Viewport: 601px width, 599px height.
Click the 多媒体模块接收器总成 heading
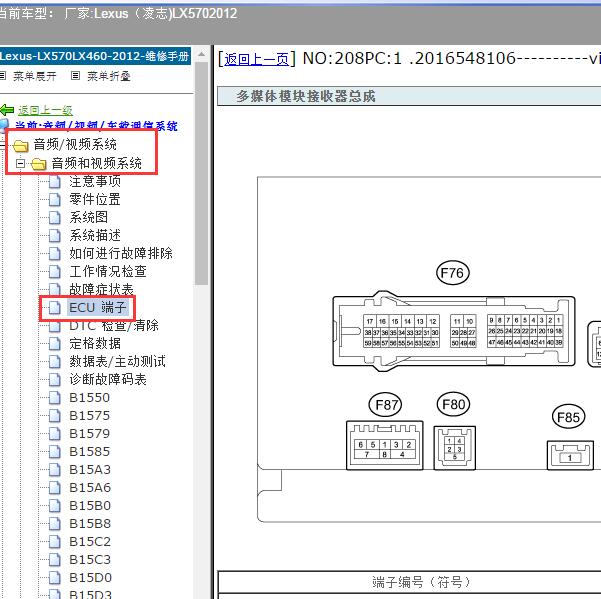pos(305,96)
